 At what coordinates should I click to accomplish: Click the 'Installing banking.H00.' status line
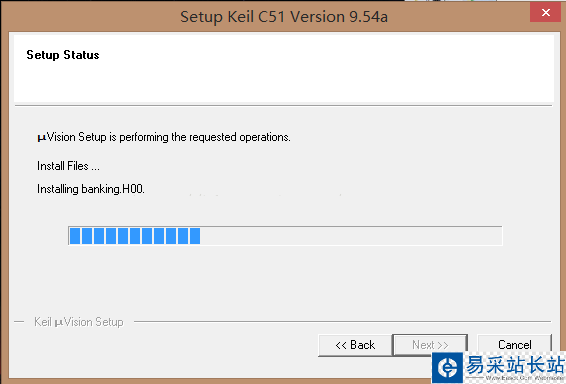click(x=91, y=189)
